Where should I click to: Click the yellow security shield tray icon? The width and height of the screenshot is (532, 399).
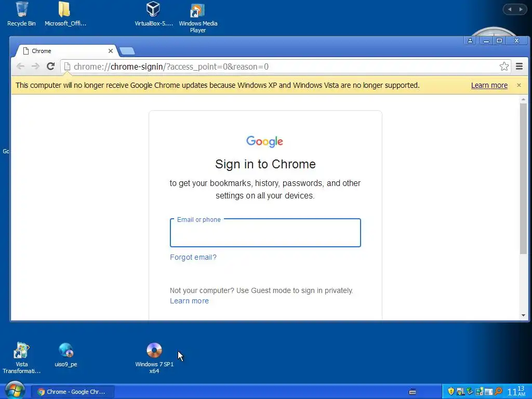451,392
